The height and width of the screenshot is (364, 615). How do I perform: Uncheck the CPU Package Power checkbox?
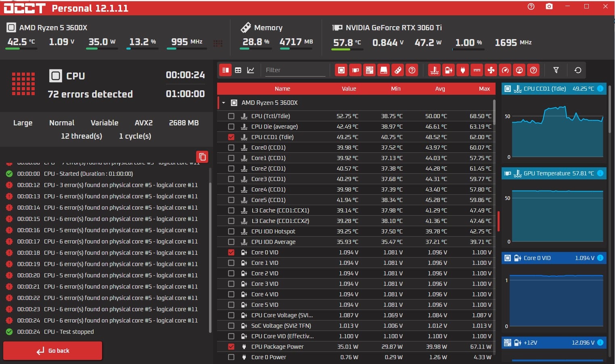coord(231,347)
